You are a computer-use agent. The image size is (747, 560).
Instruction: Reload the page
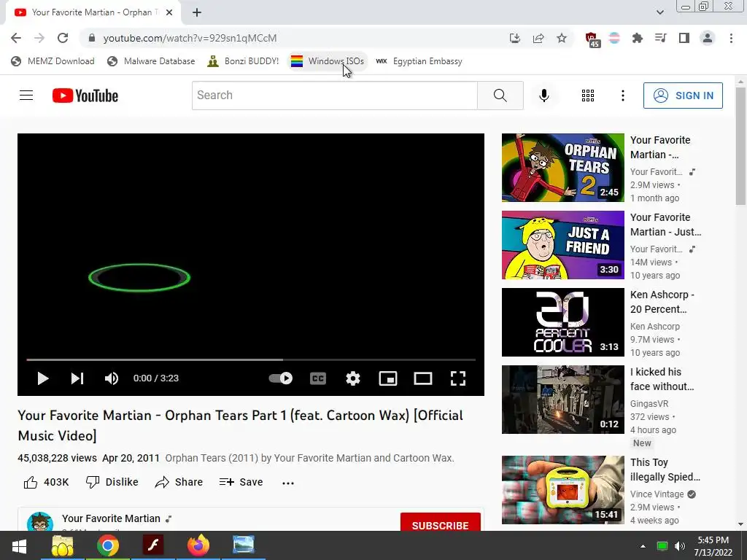(63, 38)
